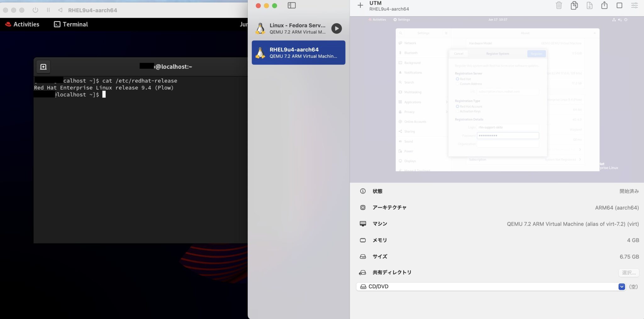This screenshot has height=319, width=644.
Task: Clone the VM with the duplicate icon
Action: point(574,5)
